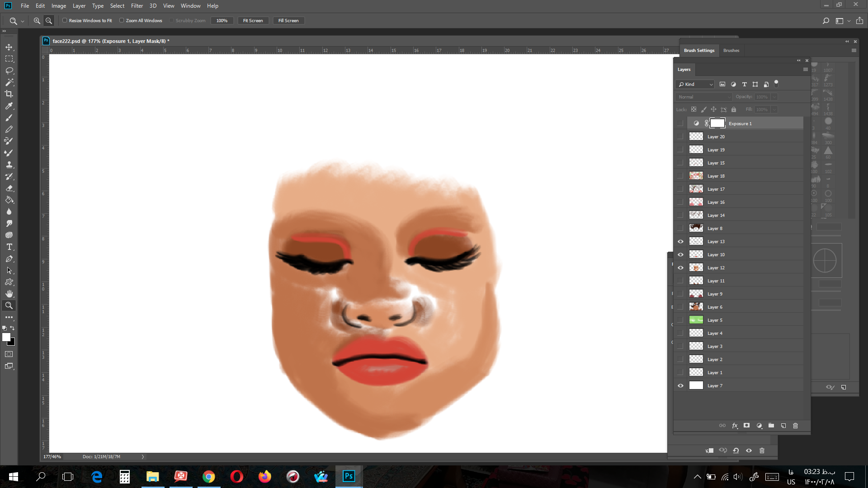Open the Image menu
This screenshot has height=488, width=868.
pyautogui.click(x=59, y=6)
